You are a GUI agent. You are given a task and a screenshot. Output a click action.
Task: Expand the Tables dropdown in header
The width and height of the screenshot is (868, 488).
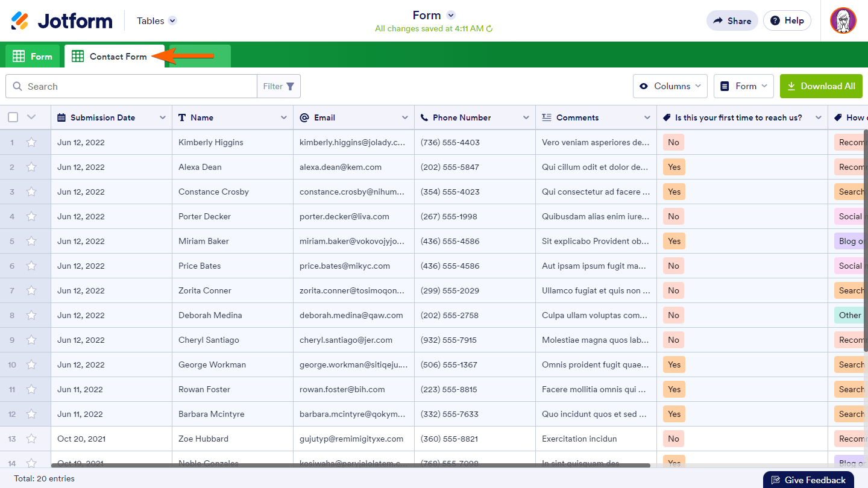(172, 21)
